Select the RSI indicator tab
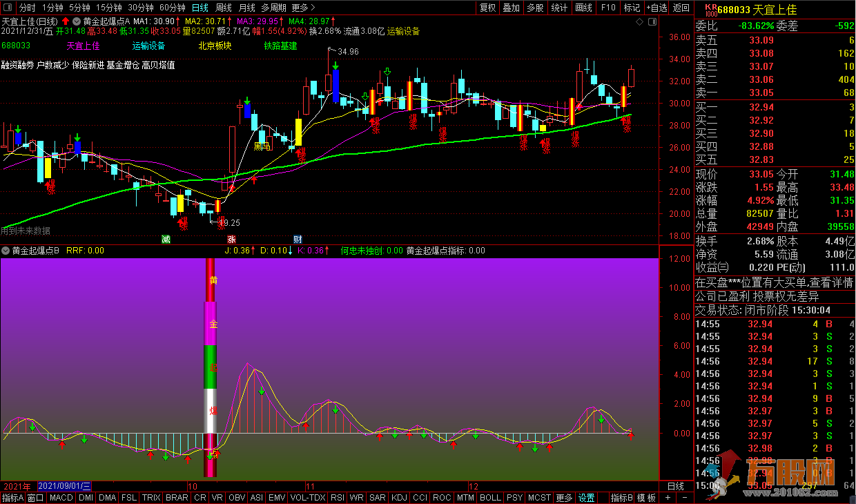Image resolution: width=856 pixels, height=504 pixels. (x=338, y=498)
